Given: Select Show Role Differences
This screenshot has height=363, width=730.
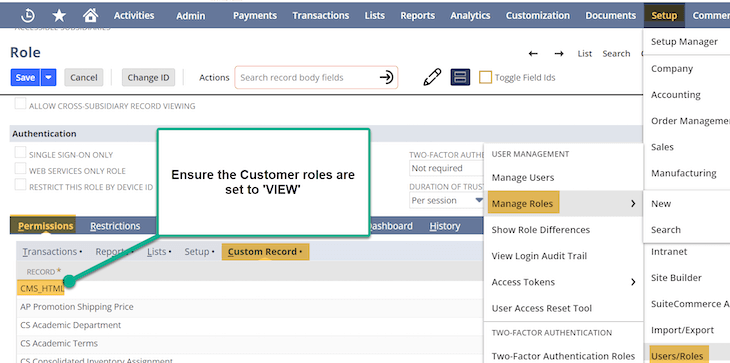Looking at the screenshot, I should (541, 229).
